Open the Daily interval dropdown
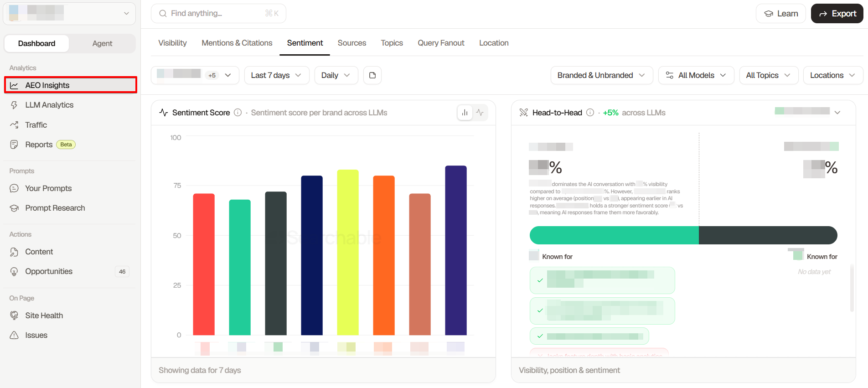 pyautogui.click(x=336, y=75)
